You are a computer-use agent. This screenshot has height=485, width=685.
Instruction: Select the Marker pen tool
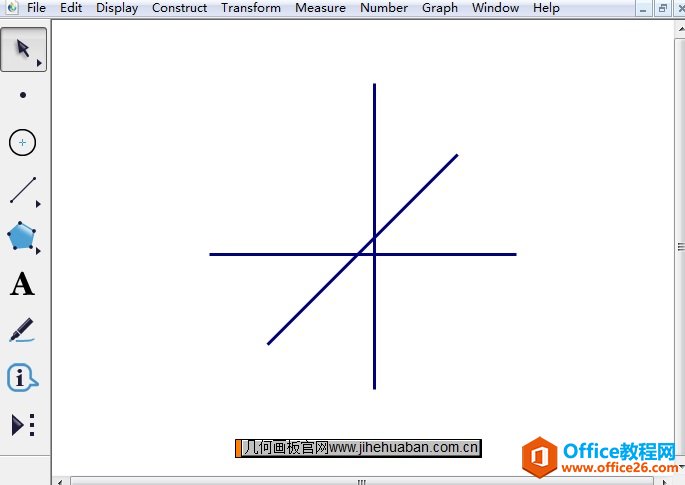22,330
